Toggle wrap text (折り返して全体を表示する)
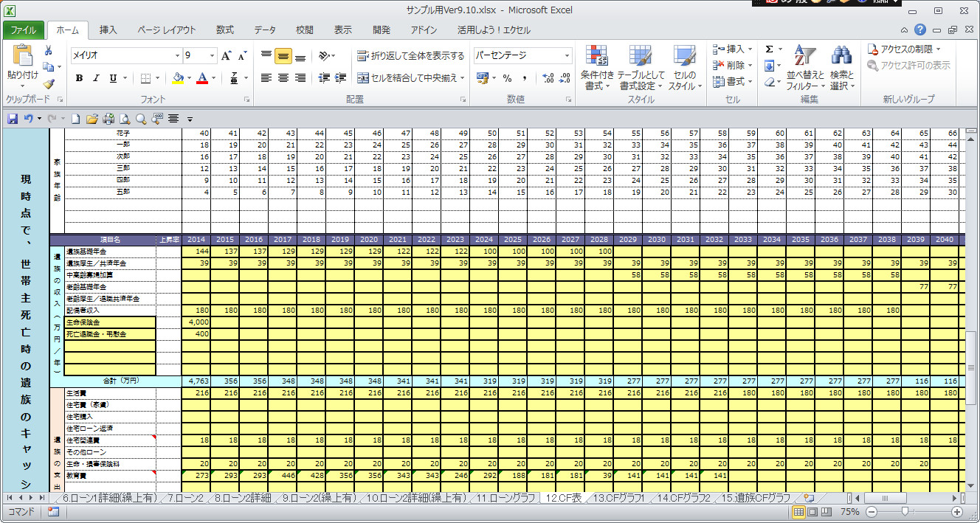 pyautogui.click(x=410, y=56)
